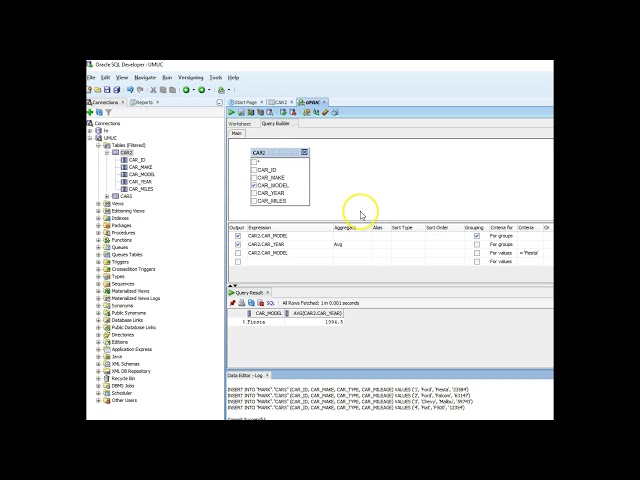Screen dimensions: 640x480
Task: Expand the hr connection node
Action: point(90,131)
